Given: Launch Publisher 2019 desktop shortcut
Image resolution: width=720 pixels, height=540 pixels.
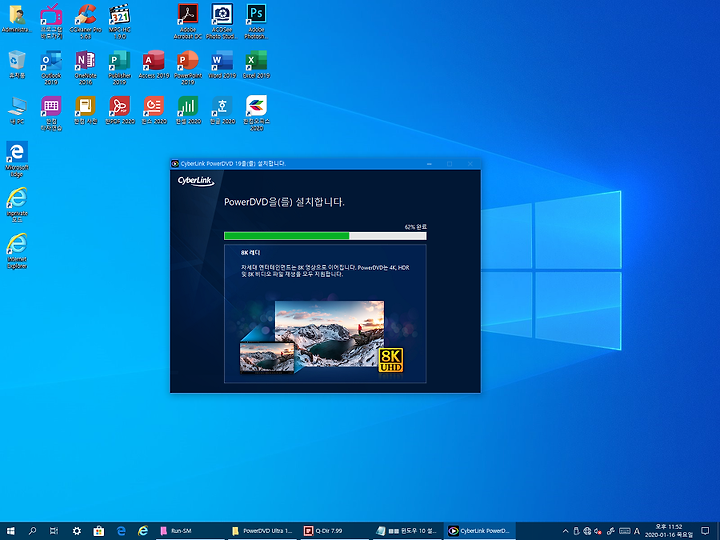Looking at the screenshot, I should 119,68.
